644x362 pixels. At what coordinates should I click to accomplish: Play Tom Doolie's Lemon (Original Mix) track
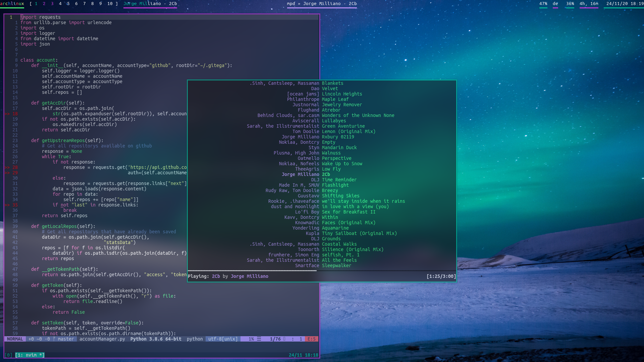pos(348,131)
